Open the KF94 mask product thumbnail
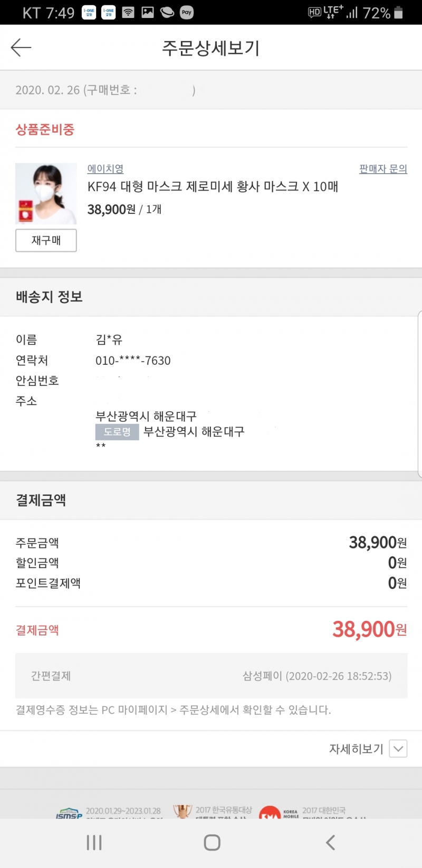 pyautogui.click(x=46, y=194)
